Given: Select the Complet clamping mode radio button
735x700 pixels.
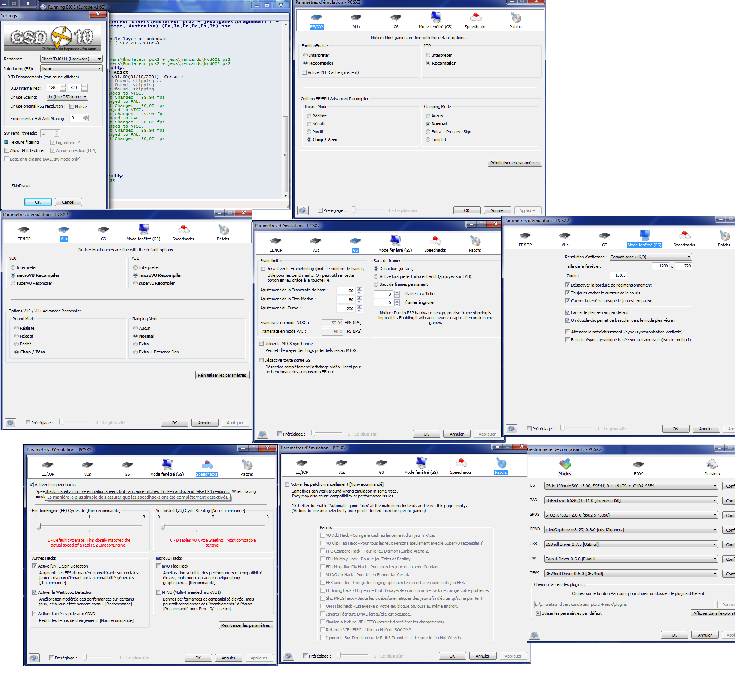Looking at the screenshot, I should click(x=428, y=140).
